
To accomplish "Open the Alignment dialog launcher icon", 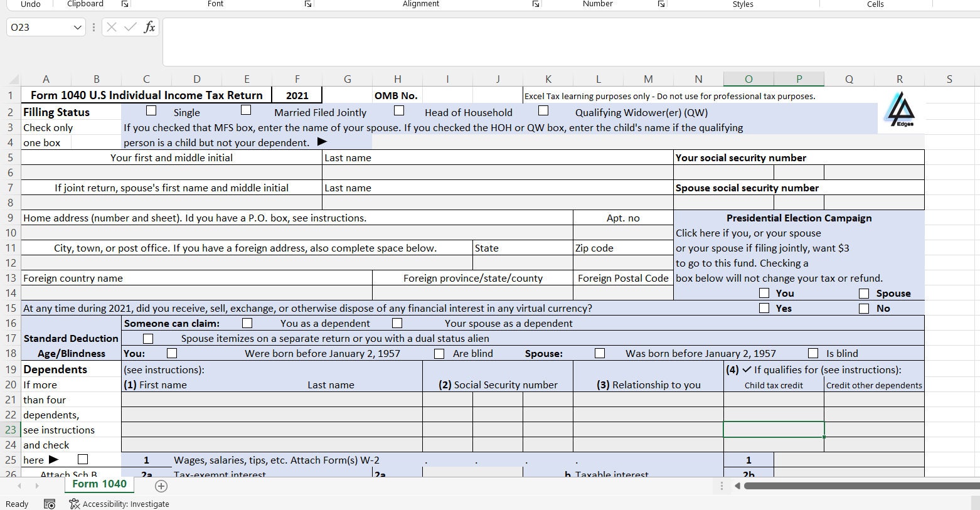I will click(x=536, y=4).
